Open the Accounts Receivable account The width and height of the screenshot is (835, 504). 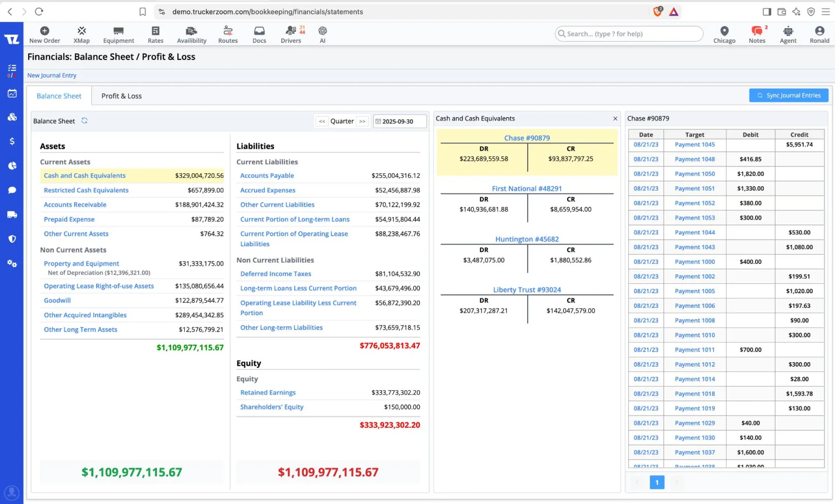(x=75, y=205)
